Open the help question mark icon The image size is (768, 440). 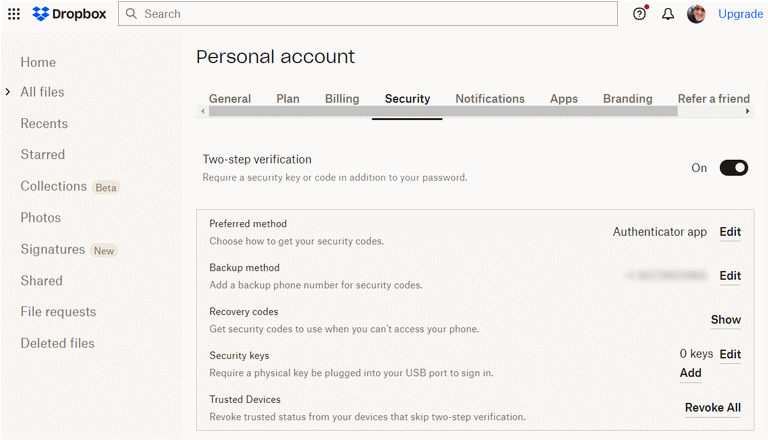[x=640, y=14]
